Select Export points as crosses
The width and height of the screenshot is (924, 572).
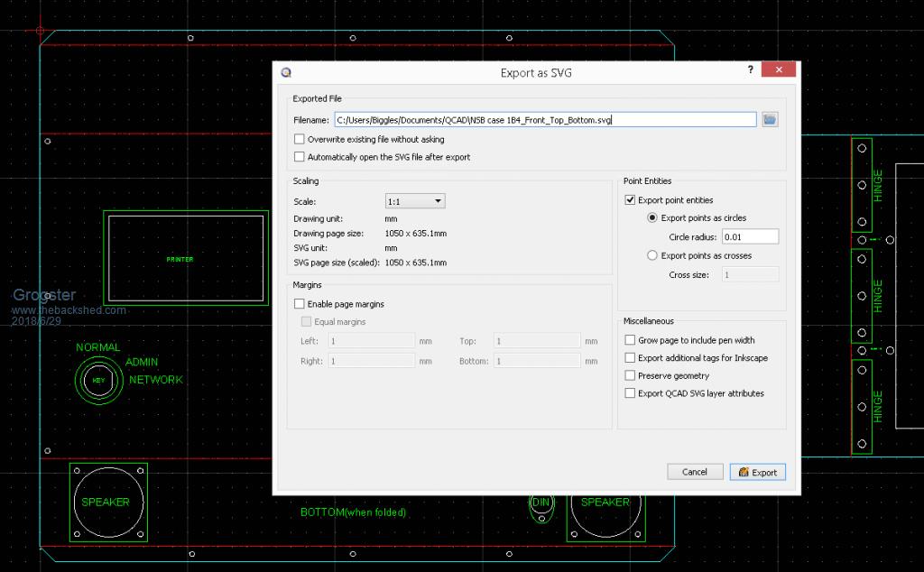651,255
